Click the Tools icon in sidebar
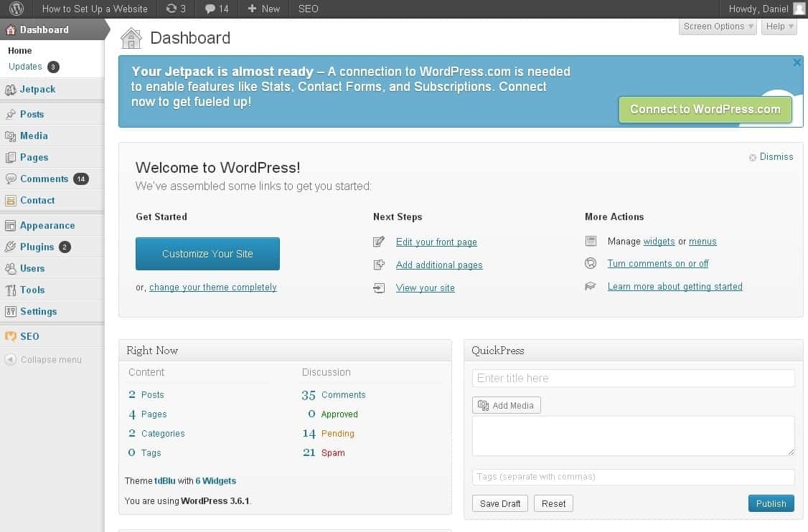 [10, 290]
